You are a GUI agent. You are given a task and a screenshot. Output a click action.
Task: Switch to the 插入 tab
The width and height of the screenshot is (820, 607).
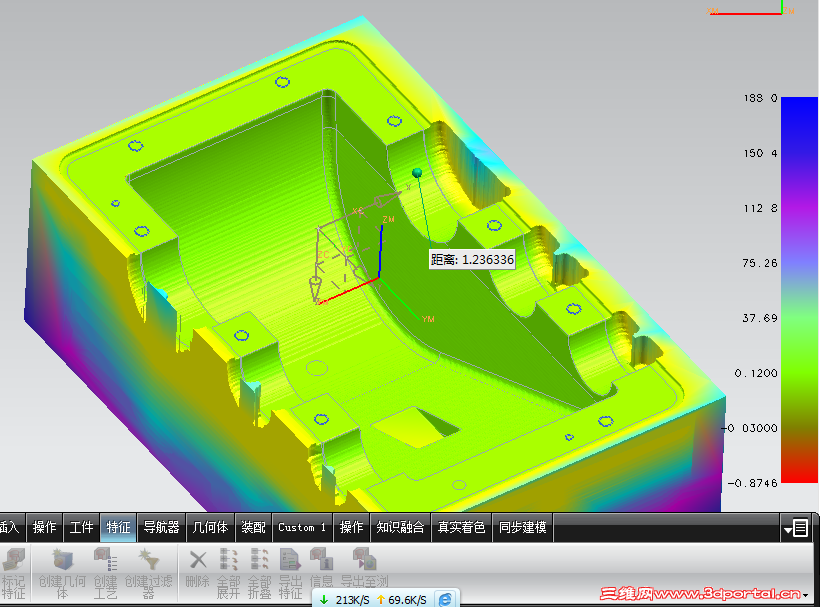(10, 527)
